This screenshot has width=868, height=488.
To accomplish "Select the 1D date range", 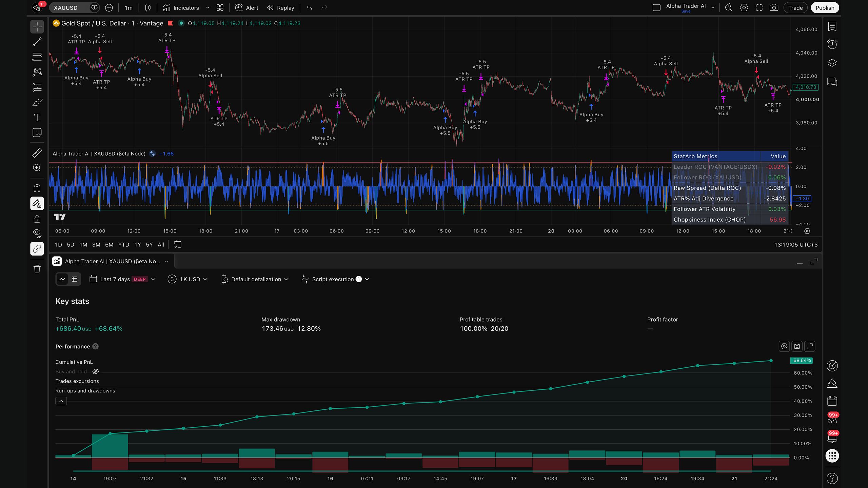I will point(58,245).
